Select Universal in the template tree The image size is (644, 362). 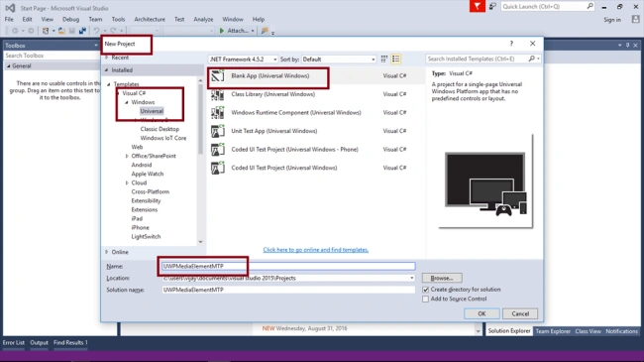pos(152,111)
